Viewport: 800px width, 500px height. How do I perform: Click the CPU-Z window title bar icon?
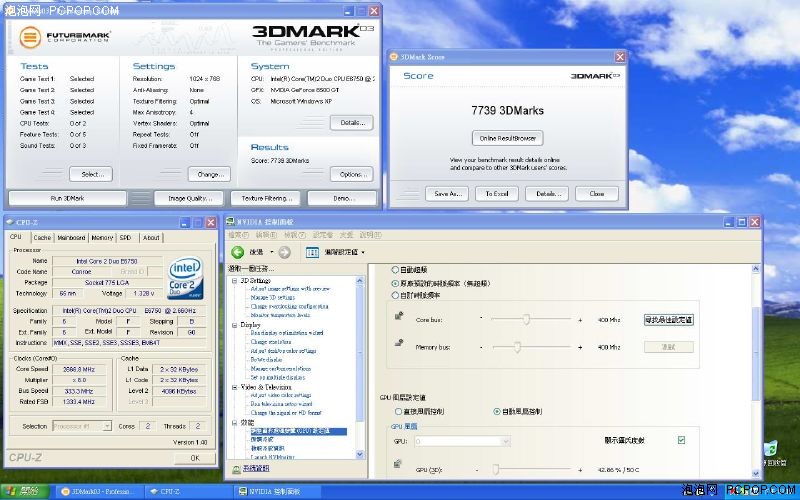click(x=10, y=222)
